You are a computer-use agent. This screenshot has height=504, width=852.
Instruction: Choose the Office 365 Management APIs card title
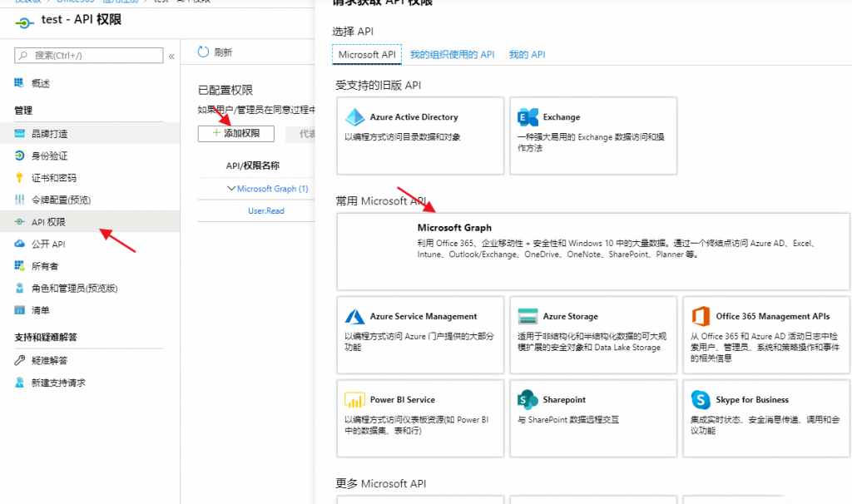pyautogui.click(x=773, y=316)
